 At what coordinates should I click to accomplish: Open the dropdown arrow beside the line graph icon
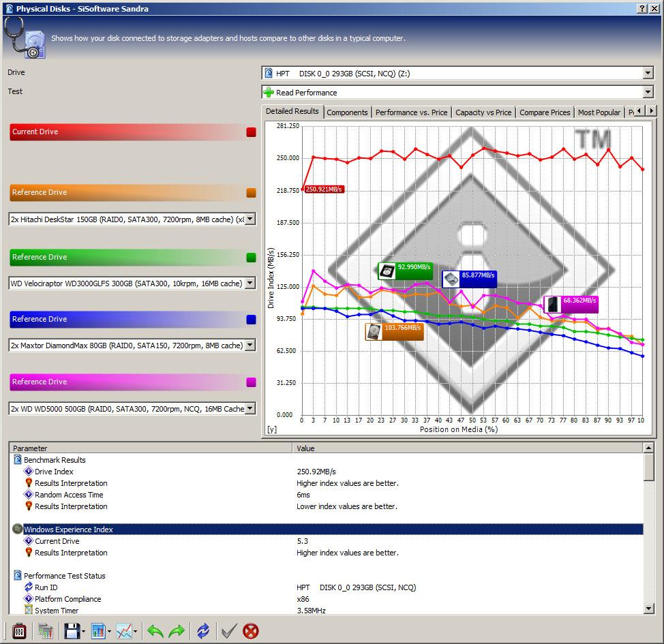coord(135,632)
